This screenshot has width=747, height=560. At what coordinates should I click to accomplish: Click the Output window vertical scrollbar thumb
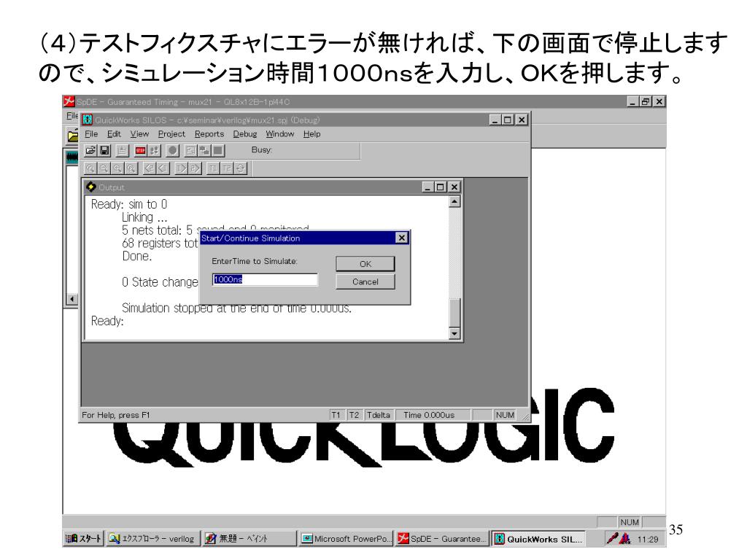point(454,313)
